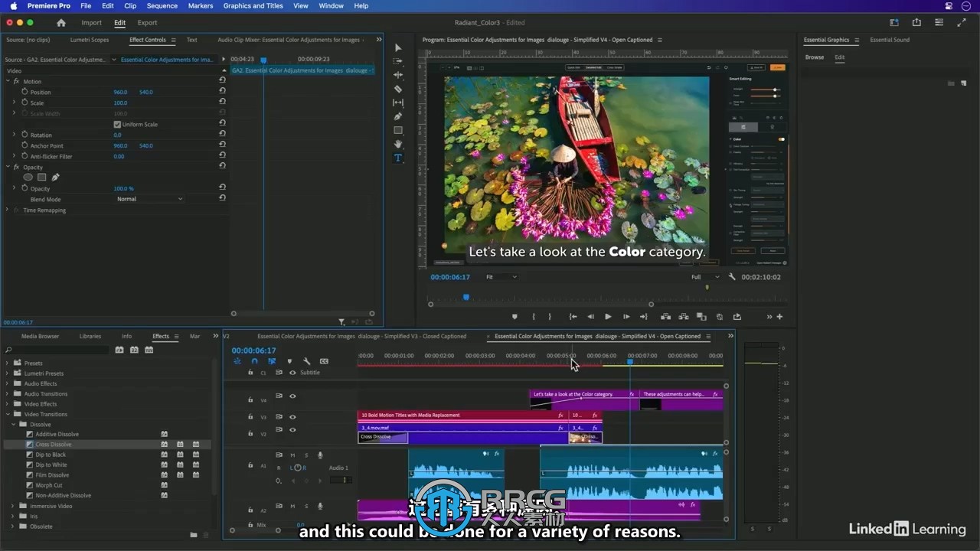The height and width of the screenshot is (551, 980).
Task: Click the Effects panel search field
Action: [57, 350]
